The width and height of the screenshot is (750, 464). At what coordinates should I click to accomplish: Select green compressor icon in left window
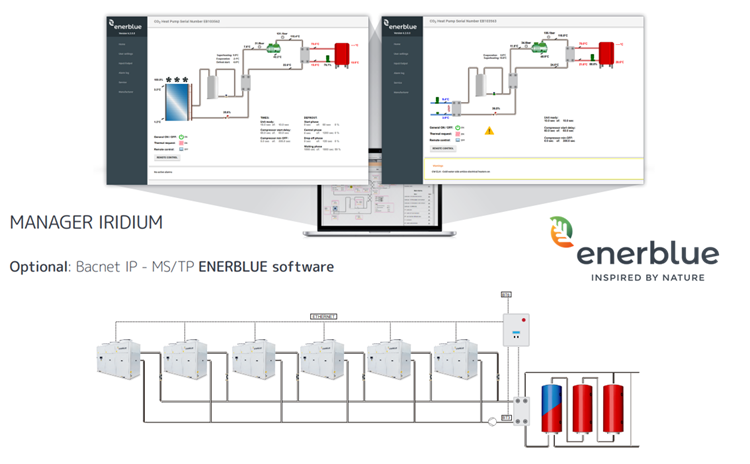click(x=274, y=48)
